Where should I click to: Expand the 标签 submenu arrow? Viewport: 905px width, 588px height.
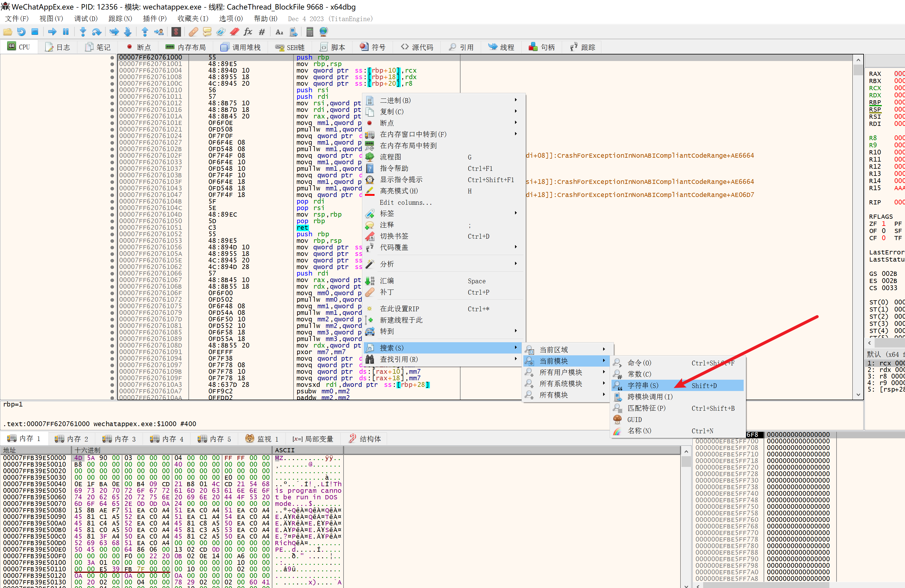tap(516, 213)
